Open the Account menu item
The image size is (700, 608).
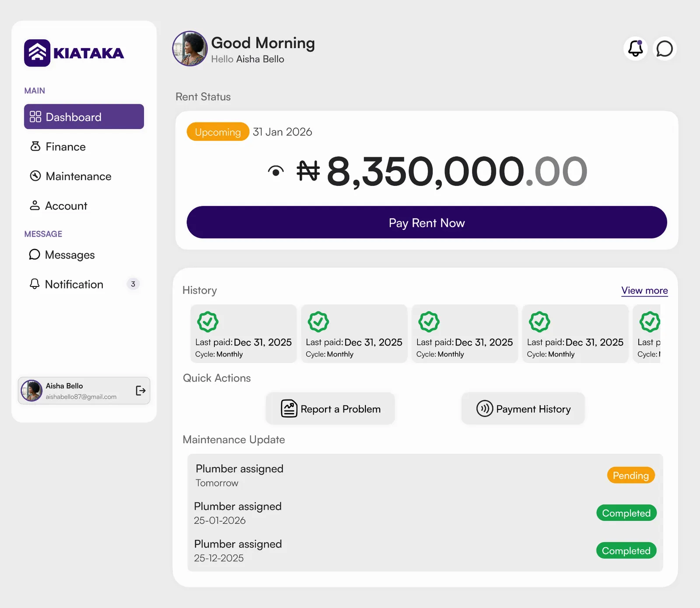click(84, 206)
